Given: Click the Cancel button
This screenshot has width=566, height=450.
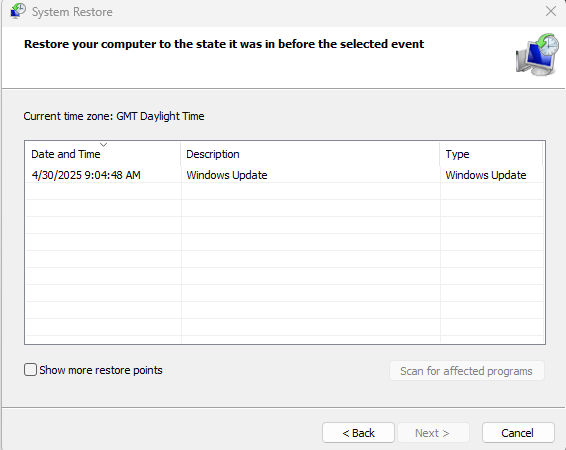Looking at the screenshot, I should (x=518, y=433).
